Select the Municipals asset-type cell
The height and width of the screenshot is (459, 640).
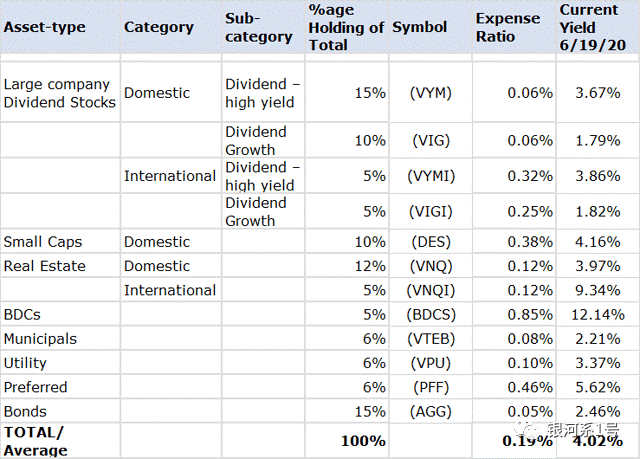click(x=40, y=339)
